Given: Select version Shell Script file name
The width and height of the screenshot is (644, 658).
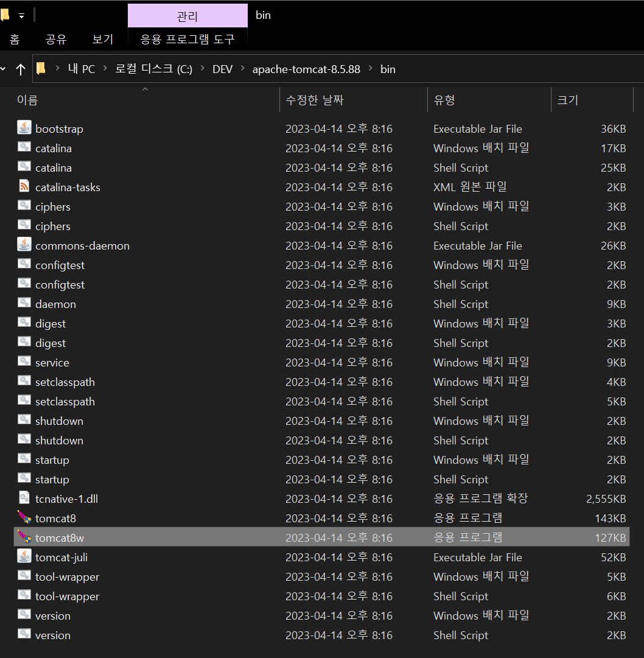Looking at the screenshot, I should 53,635.
